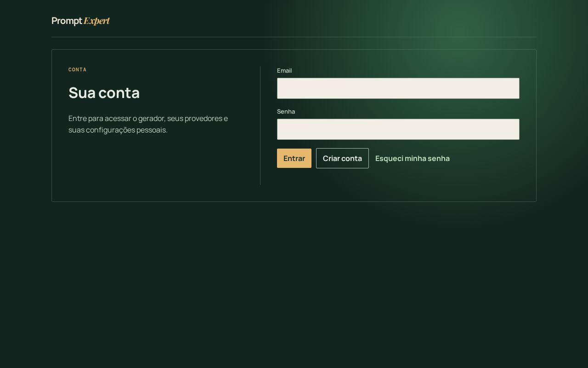Select the Senha password field
Viewport: 588px width, 368px height.
pos(398,129)
